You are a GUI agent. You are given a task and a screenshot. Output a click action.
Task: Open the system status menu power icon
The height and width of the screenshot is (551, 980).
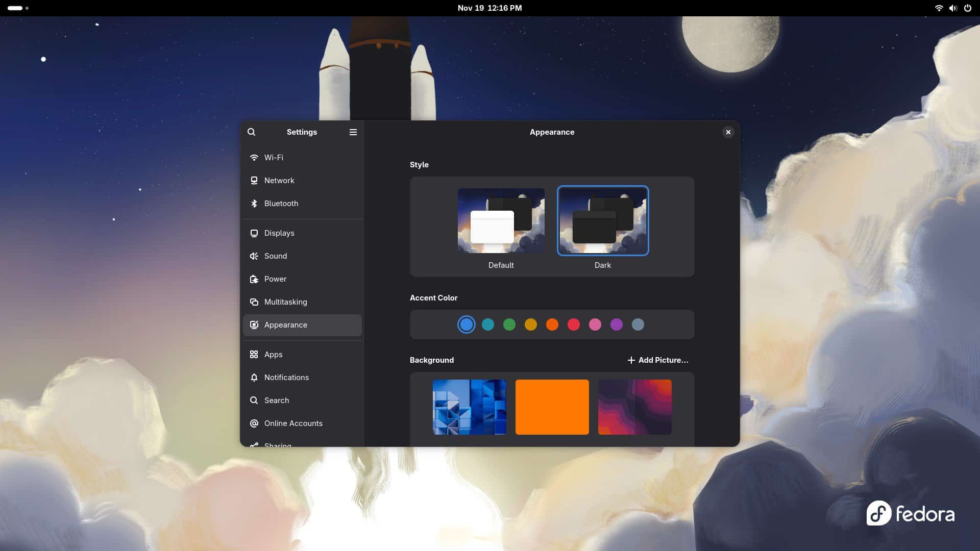coord(967,8)
